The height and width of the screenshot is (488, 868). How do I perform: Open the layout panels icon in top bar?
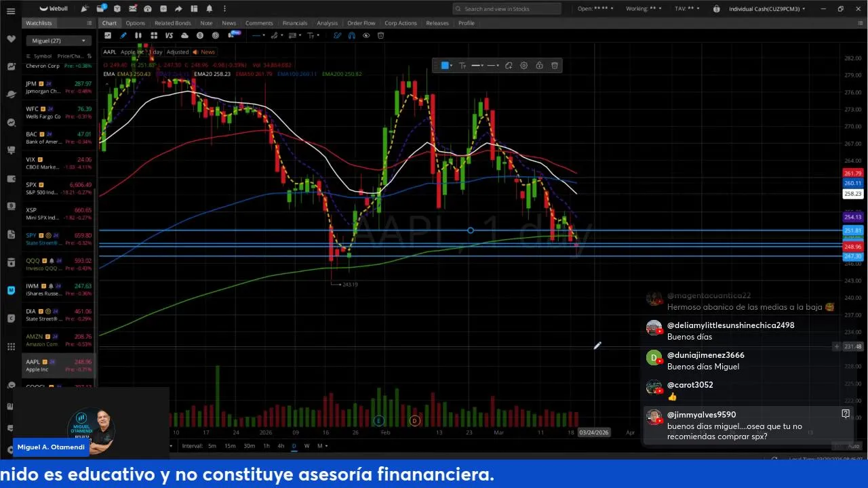194,9
